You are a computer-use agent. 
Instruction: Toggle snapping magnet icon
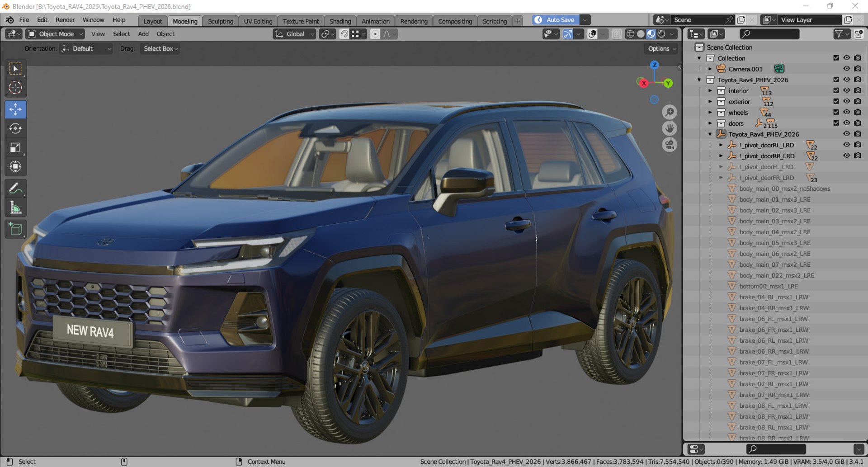tap(344, 34)
